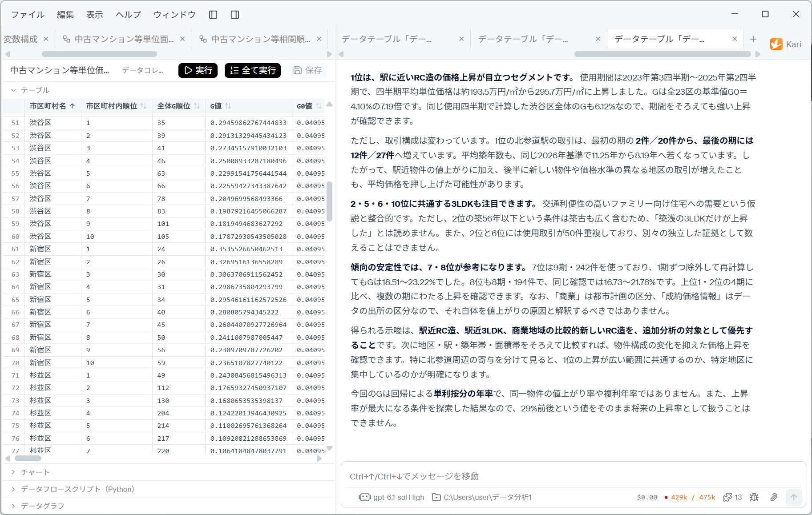Image resolution: width=812 pixels, height=515 pixels.
Task: Click the 実行 run button
Action: click(198, 70)
